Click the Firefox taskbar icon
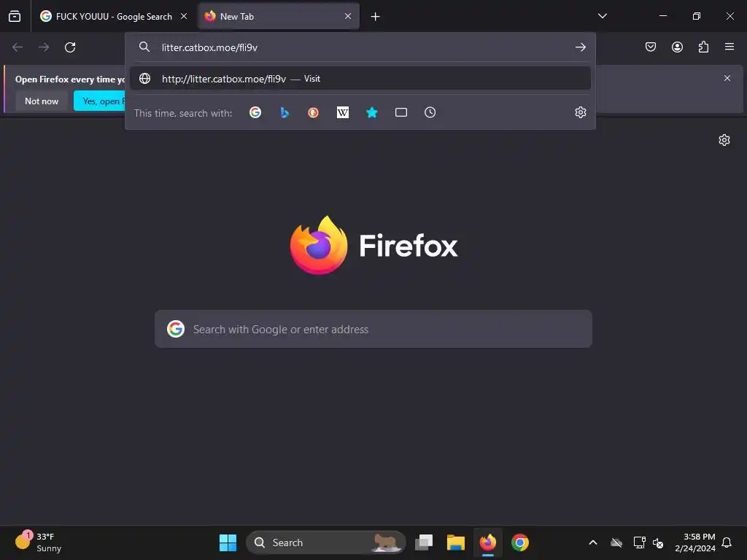This screenshot has width=747, height=560. 488,542
